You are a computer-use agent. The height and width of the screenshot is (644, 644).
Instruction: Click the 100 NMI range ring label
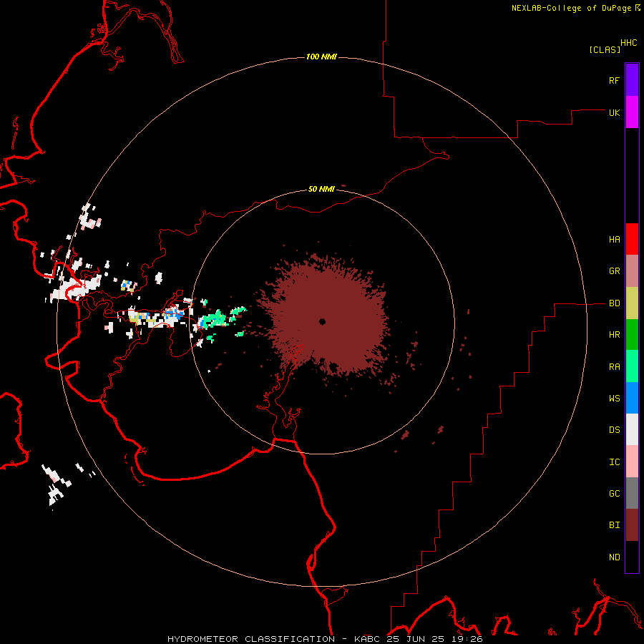(x=321, y=57)
